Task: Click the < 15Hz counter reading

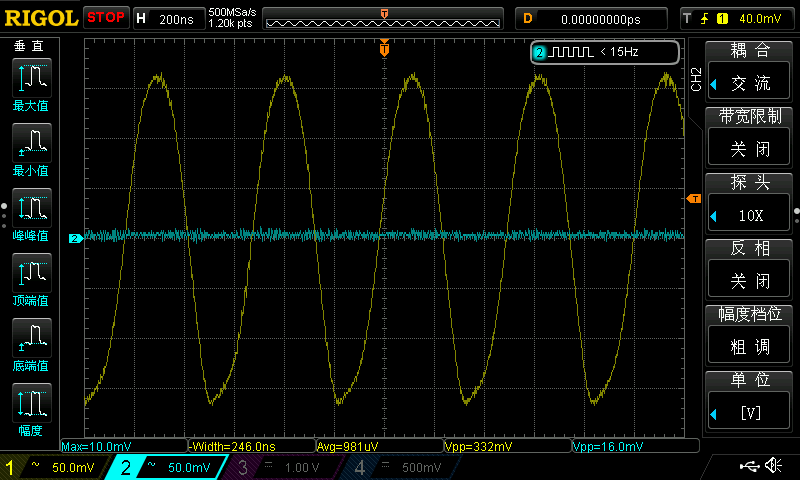Action: (x=619, y=52)
